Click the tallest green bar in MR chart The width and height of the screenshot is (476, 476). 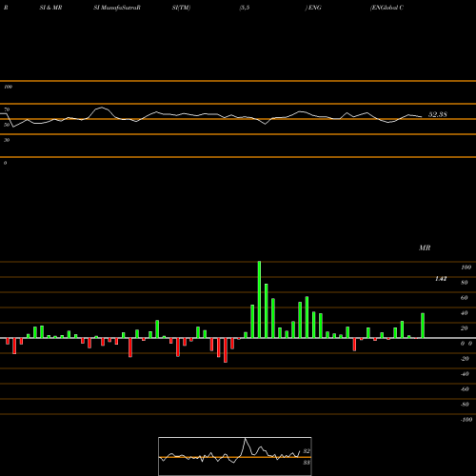coord(259,300)
